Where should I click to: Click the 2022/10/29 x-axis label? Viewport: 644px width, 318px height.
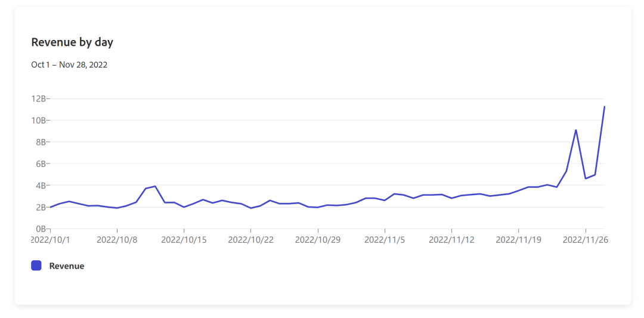click(318, 240)
